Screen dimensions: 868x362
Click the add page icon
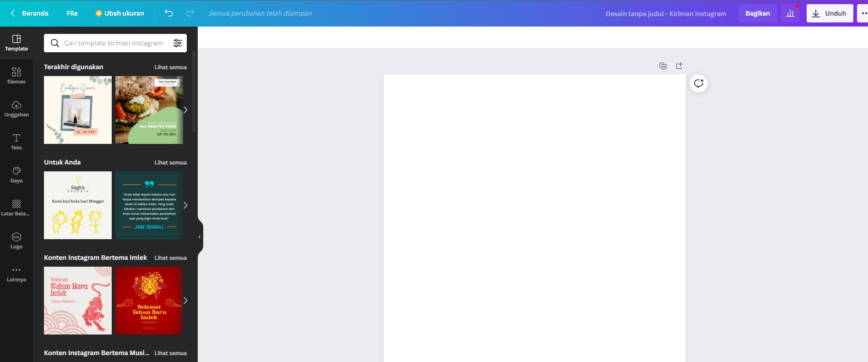coord(679,66)
